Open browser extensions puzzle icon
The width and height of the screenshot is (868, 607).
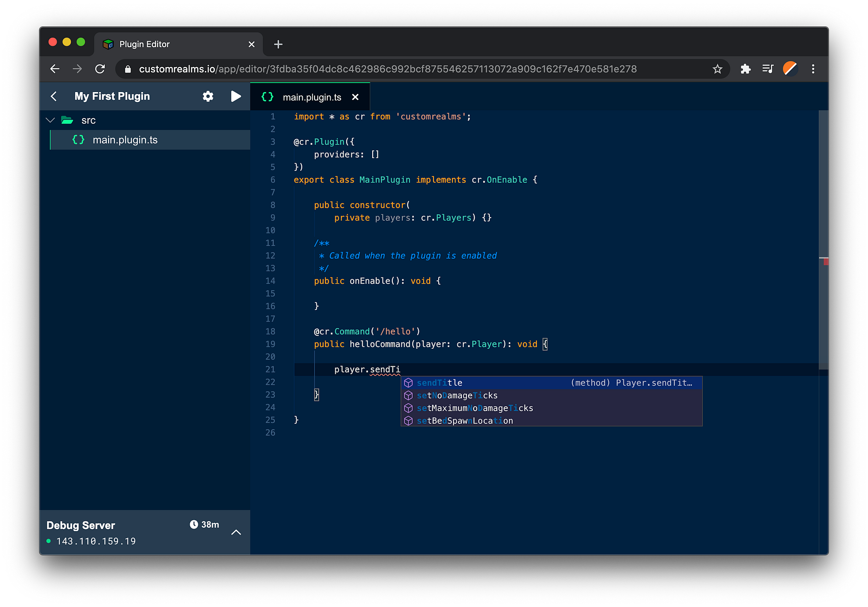[x=746, y=69]
